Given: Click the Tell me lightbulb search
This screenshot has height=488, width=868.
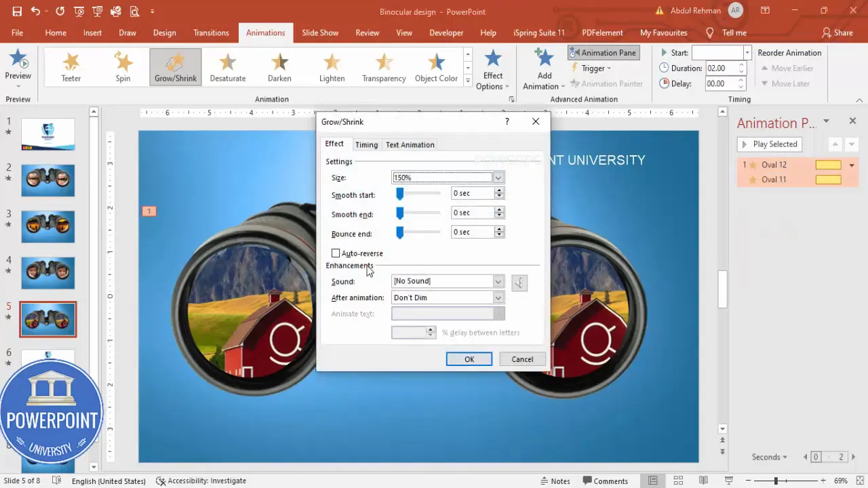Looking at the screenshot, I should (x=710, y=33).
